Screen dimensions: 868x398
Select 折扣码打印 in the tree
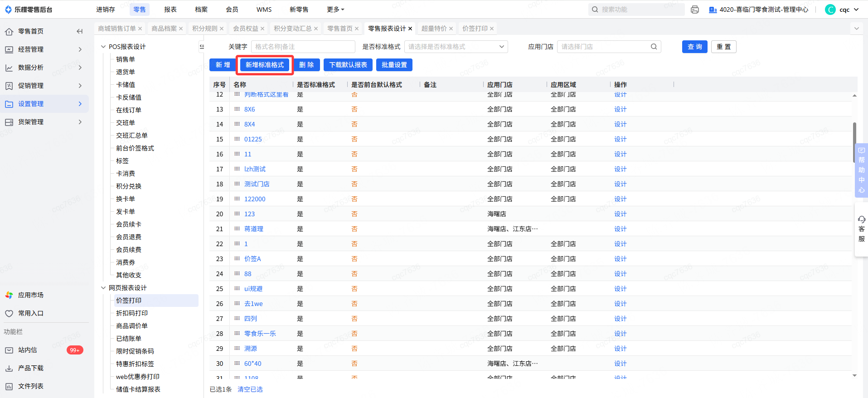[132, 313]
